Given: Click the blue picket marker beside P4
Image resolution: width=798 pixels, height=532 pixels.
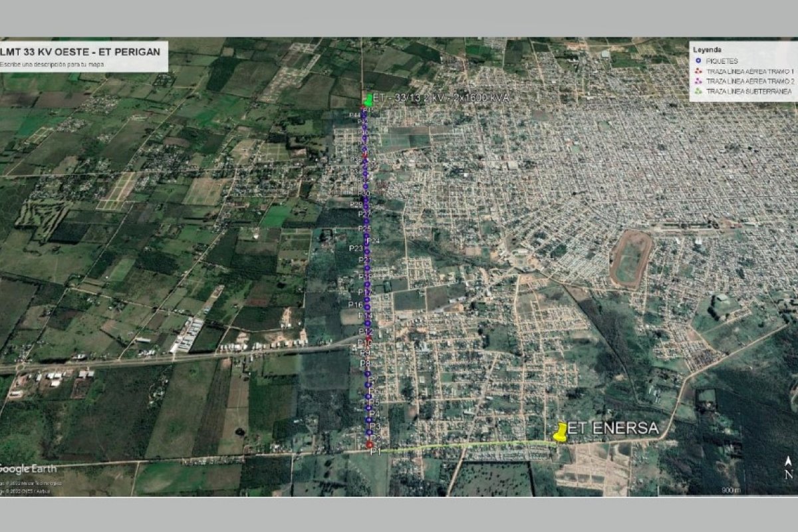Looking at the screenshot, I should (369, 408).
